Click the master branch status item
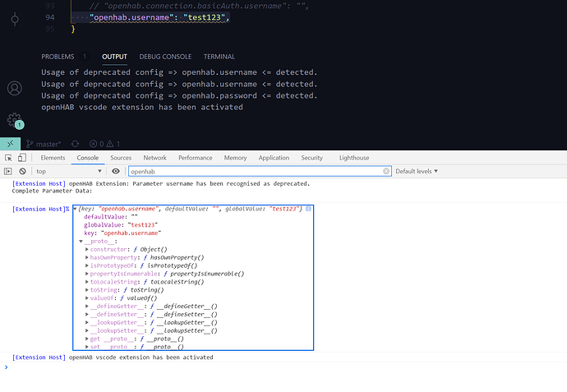The width and height of the screenshot is (567, 392). 49,144
